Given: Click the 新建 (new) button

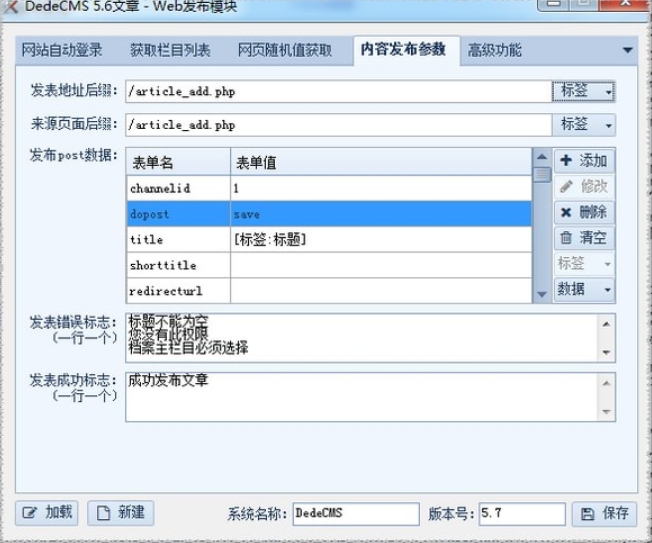Looking at the screenshot, I should pos(121,513).
